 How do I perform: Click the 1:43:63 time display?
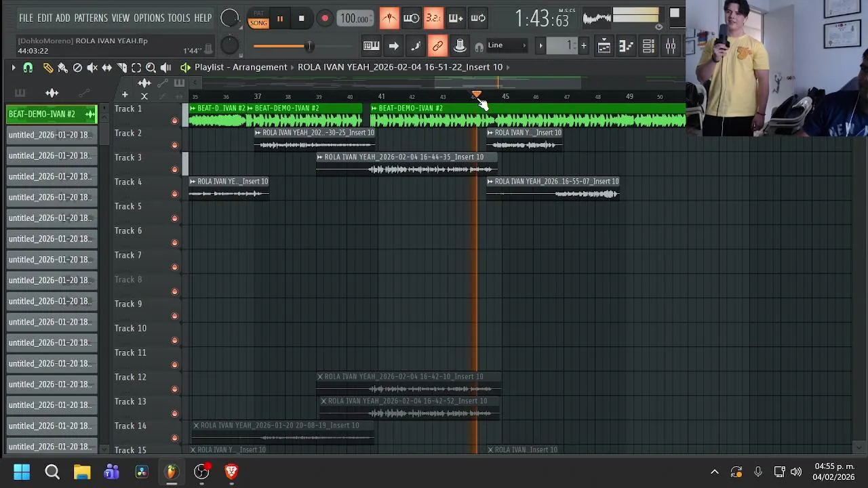(x=541, y=19)
